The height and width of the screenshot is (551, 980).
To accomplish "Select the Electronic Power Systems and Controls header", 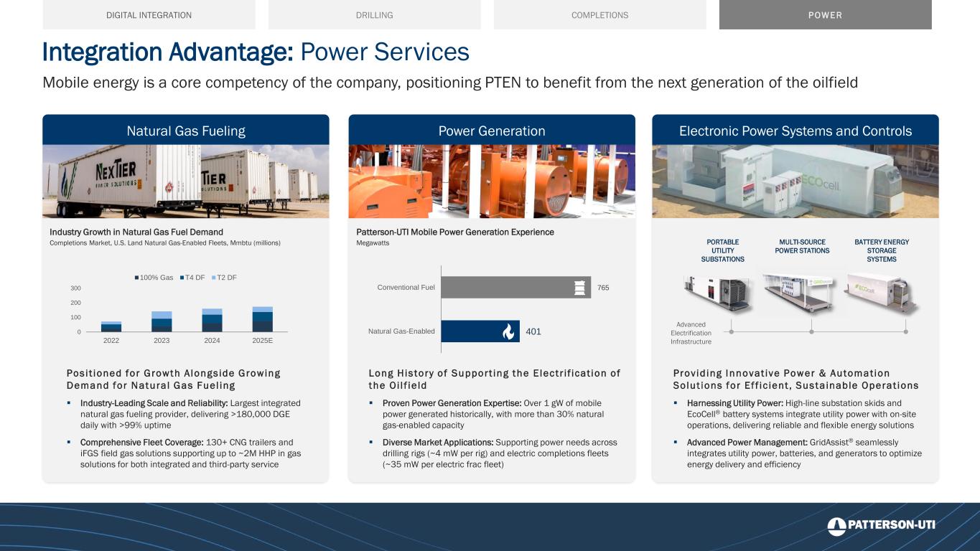I will (x=795, y=131).
